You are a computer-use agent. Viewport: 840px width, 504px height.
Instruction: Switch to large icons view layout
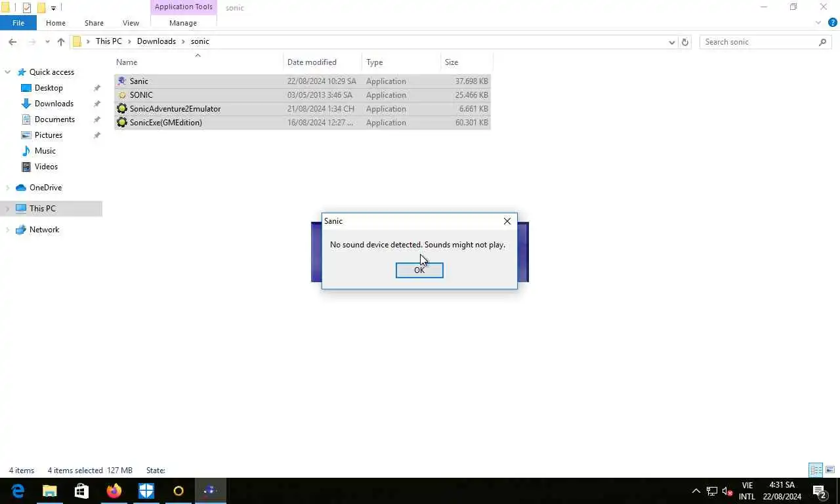(x=829, y=470)
